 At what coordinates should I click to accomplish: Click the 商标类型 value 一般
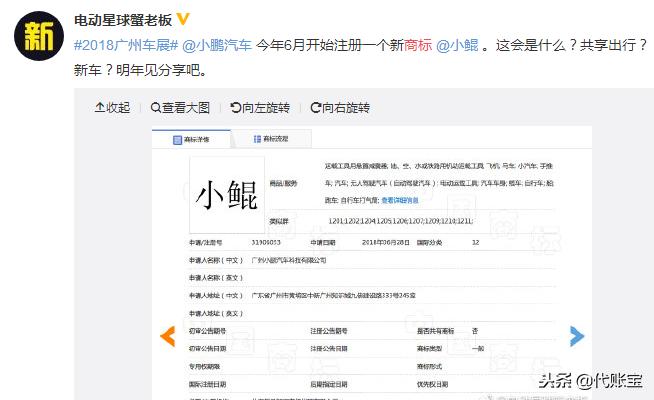(478, 348)
